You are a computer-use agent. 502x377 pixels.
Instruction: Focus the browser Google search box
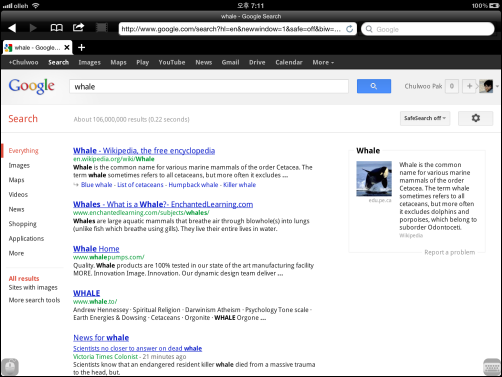click(x=428, y=29)
